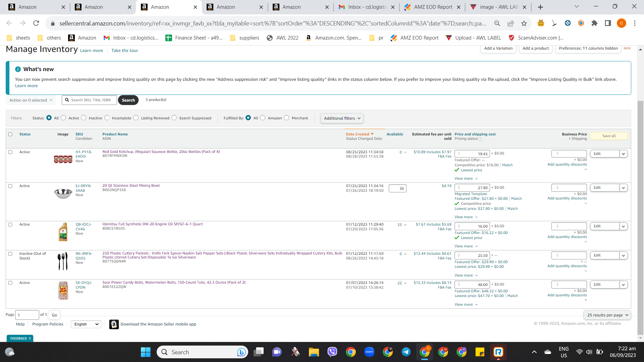
Task: Open the ScamAdviser bookmark
Action: [x=536, y=38]
